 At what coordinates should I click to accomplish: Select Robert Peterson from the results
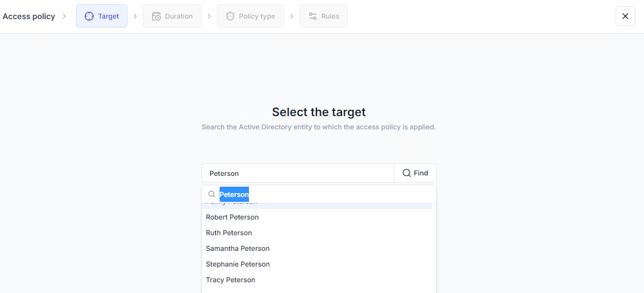(x=232, y=217)
